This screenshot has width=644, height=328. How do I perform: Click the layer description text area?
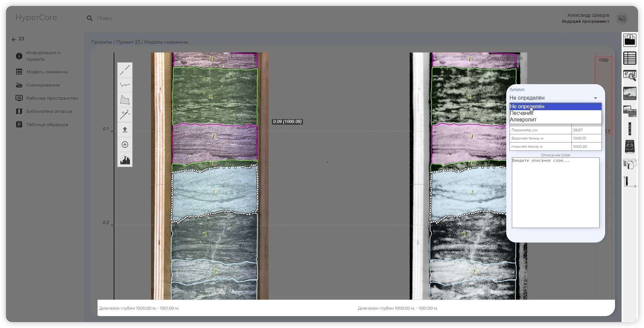coord(555,193)
